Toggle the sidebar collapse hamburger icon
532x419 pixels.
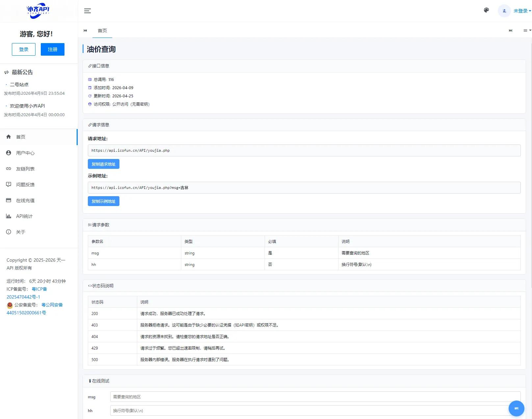[x=88, y=11]
